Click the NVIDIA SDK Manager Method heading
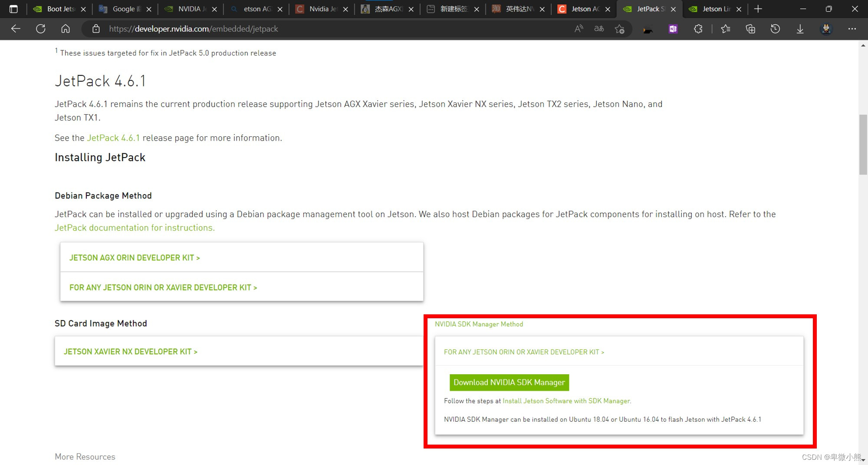Image resolution: width=868 pixels, height=465 pixels. coord(479,324)
